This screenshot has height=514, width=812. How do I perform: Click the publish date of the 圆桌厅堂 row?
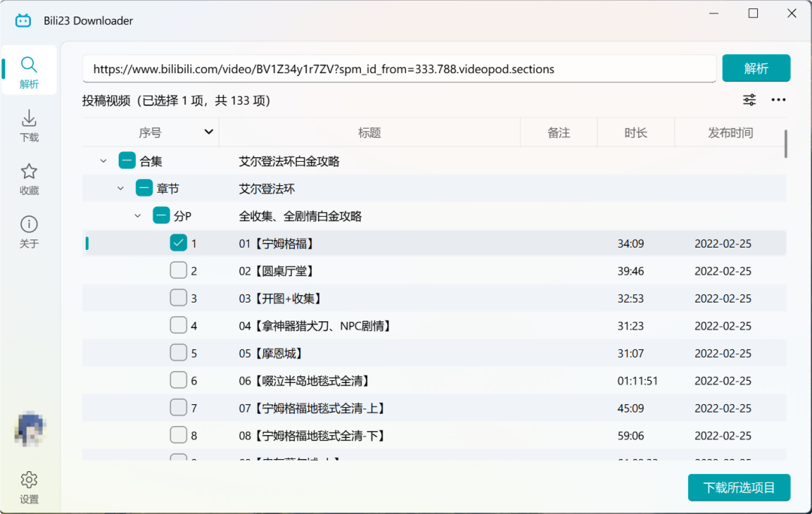723,272
